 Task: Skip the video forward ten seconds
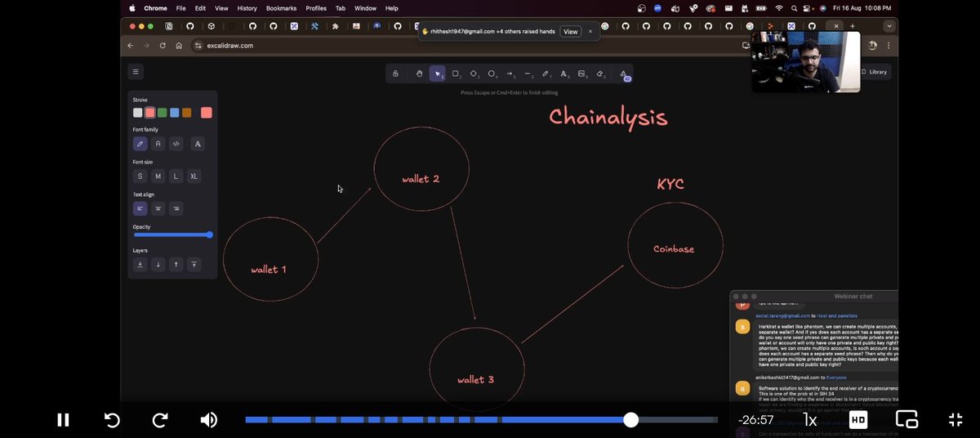click(160, 420)
